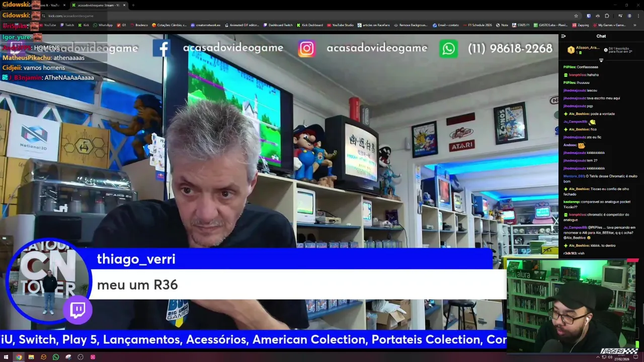The width and height of the screenshot is (644, 362).
Task: Open the WhatsApp bookmark
Action: pos(103,25)
